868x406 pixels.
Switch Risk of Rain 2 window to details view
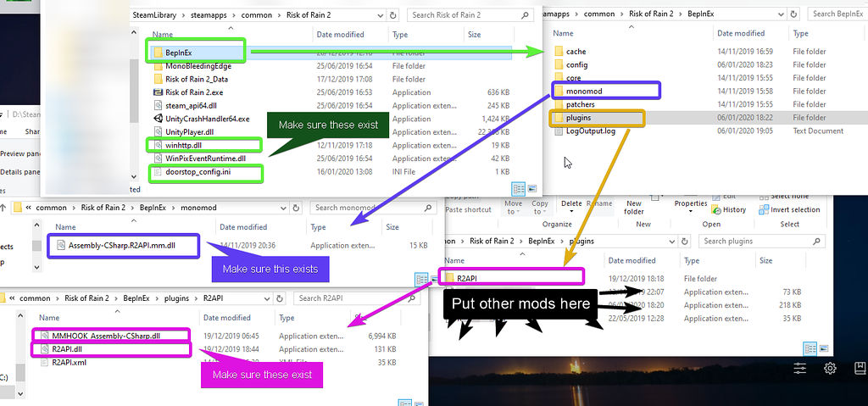(519, 189)
